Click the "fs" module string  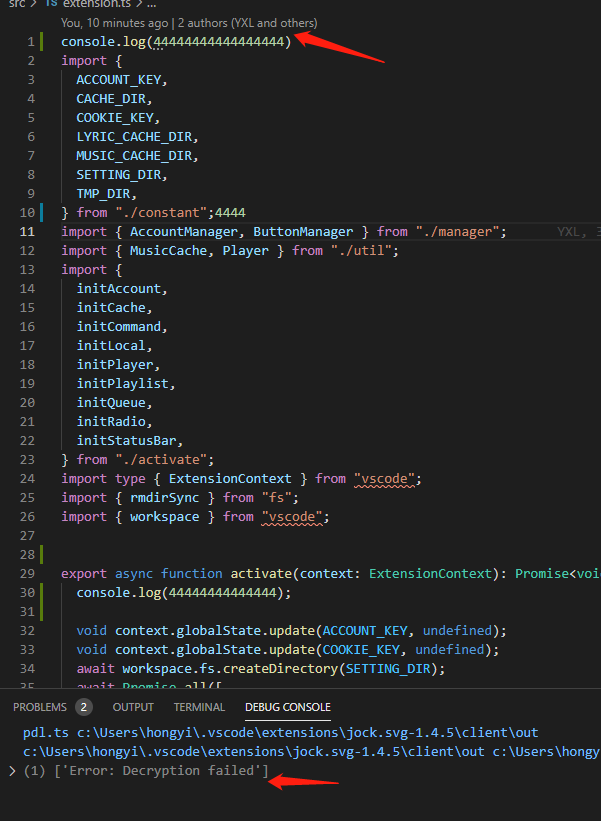pos(276,497)
